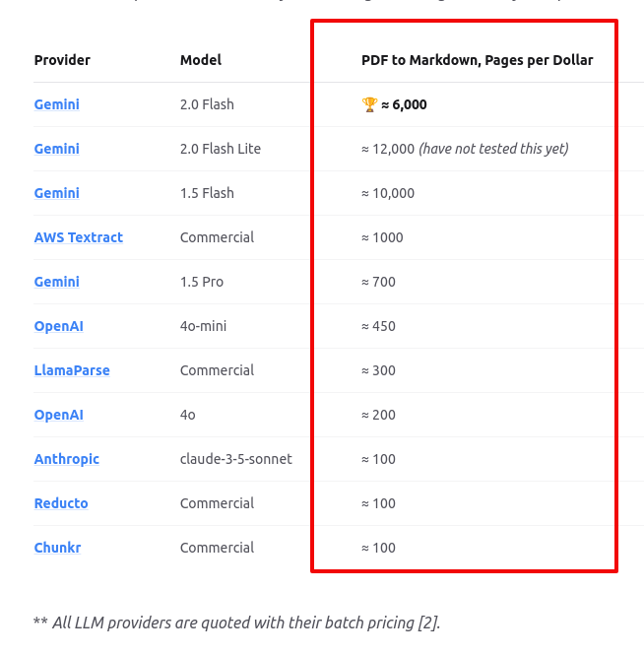Click the ≈ 10,000 value cell
Viewport: 644px width, 656px height.
pos(388,193)
